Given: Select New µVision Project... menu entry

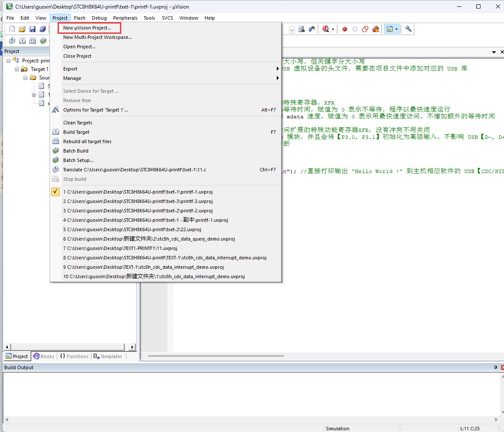Looking at the screenshot, I should pos(87,28).
